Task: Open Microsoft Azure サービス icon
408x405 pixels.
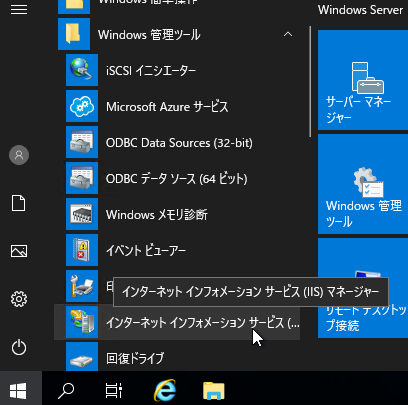Action: [x=82, y=106]
